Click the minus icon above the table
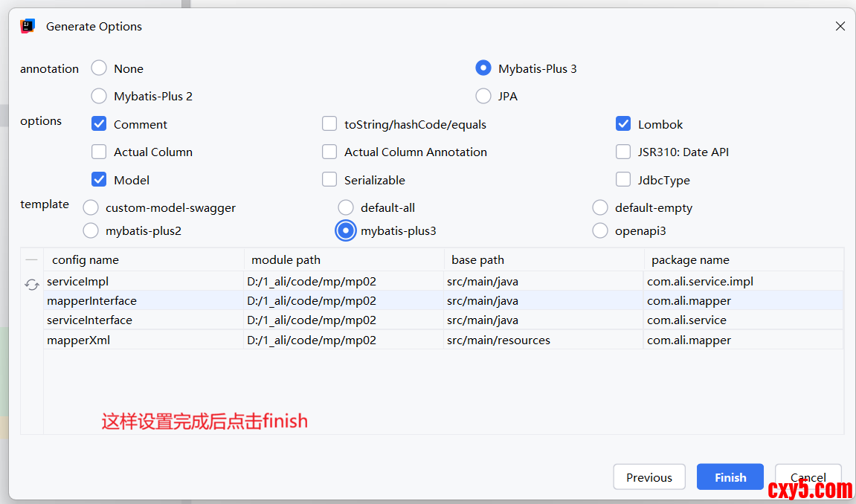This screenshot has width=856, height=504. tap(31, 260)
